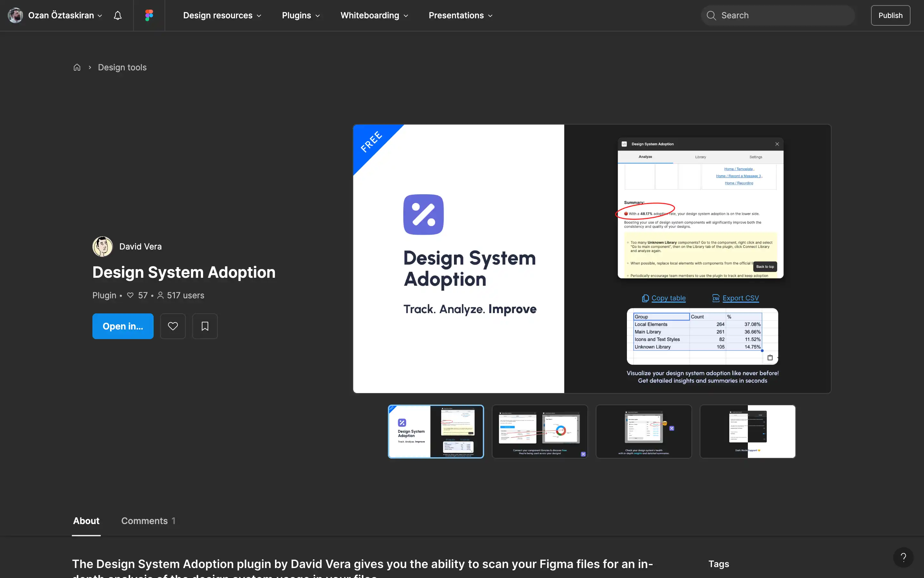This screenshot has height=578, width=924.
Task: Open the Design tools breadcrumb link
Action: [122, 67]
